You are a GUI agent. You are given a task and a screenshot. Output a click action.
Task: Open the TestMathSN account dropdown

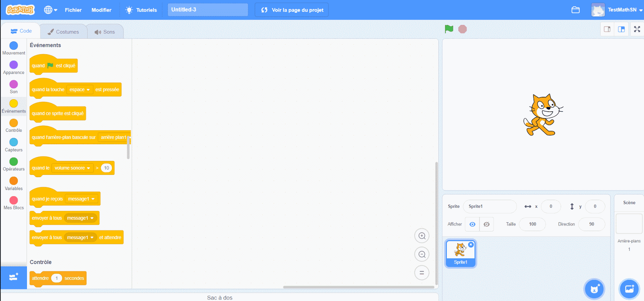click(x=617, y=10)
